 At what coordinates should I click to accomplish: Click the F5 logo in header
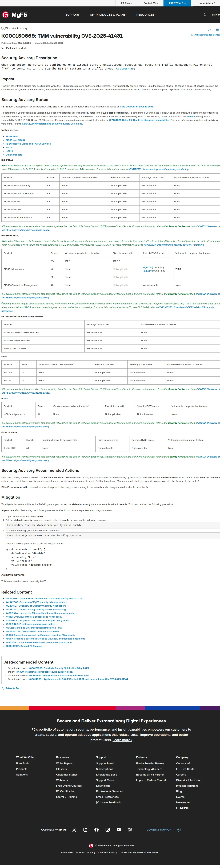pos(5,15)
